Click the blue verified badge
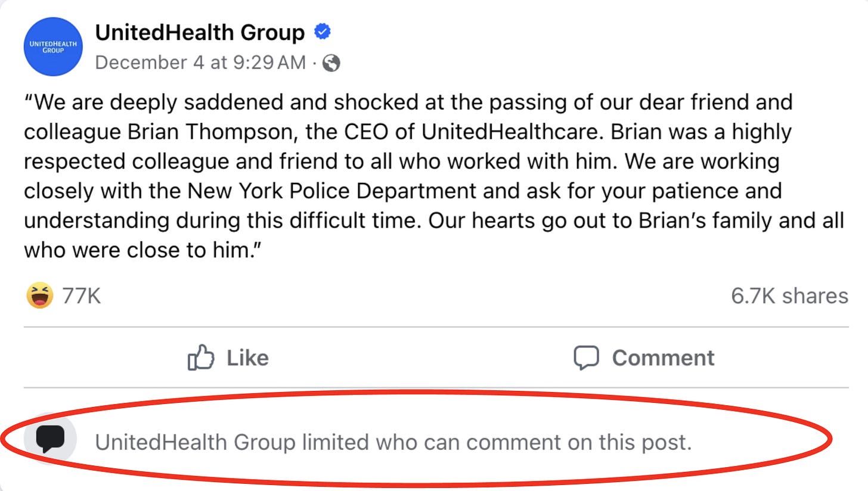Viewport: 868px width, 491px height. pos(322,32)
